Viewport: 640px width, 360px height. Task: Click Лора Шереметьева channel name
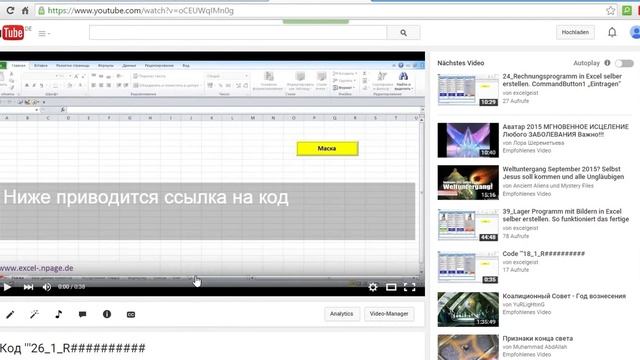click(538, 143)
